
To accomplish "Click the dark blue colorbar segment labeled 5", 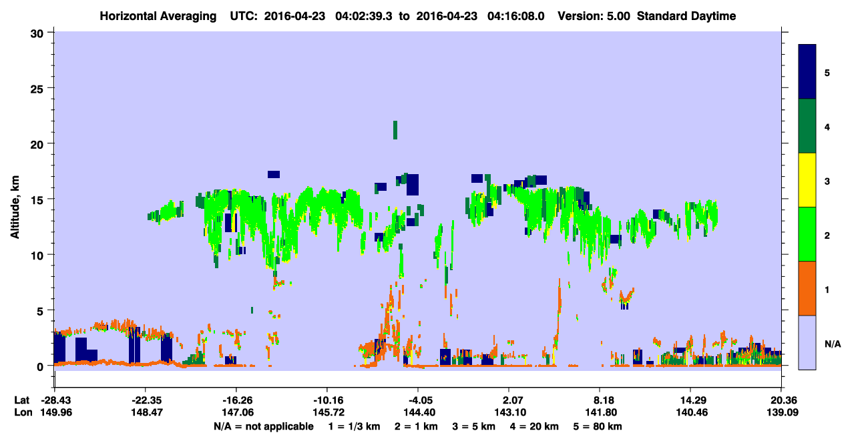I will click(x=807, y=72).
